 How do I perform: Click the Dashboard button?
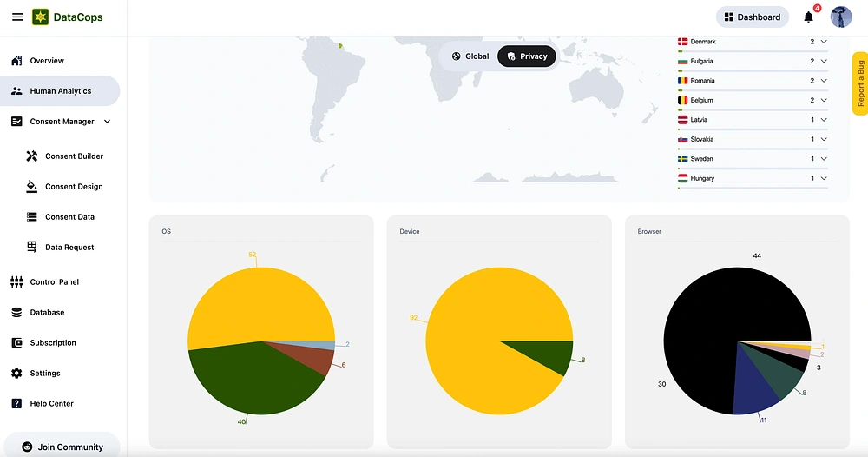[x=753, y=17]
